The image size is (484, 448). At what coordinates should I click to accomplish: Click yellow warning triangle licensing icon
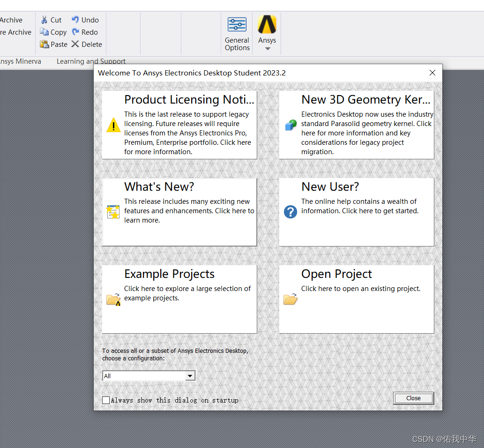tap(113, 125)
